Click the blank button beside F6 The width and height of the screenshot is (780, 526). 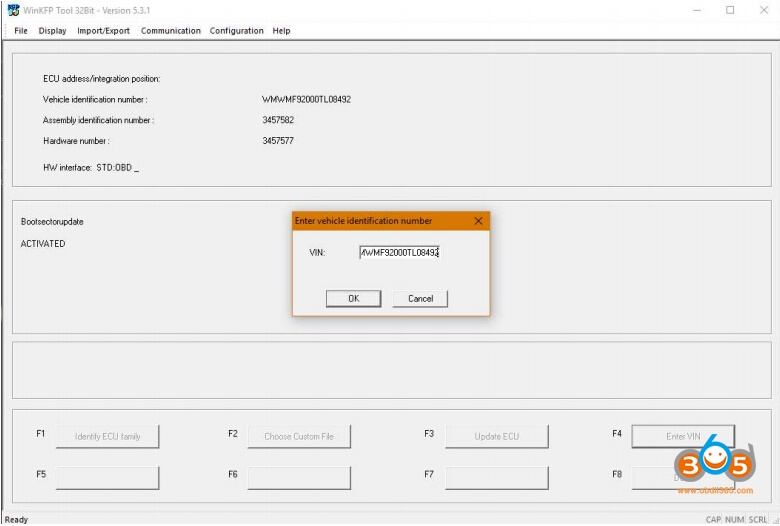[299, 476]
